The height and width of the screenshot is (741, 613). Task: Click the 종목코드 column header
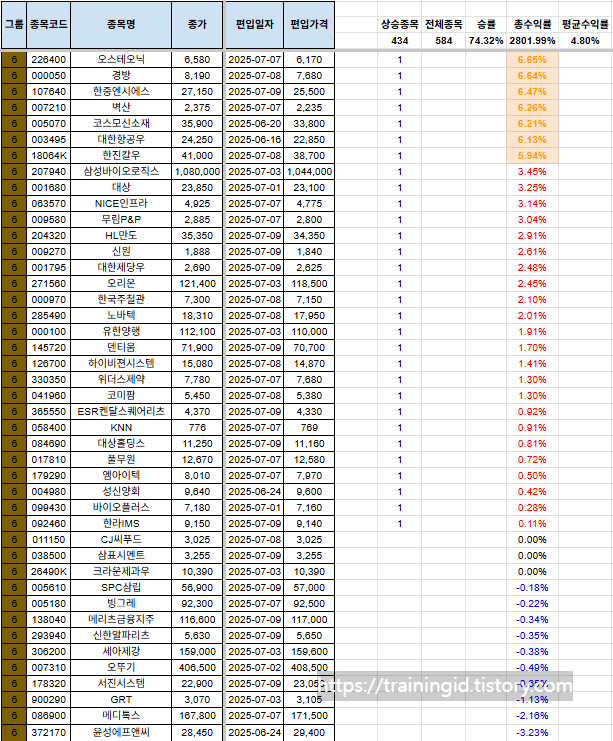click(x=49, y=25)
